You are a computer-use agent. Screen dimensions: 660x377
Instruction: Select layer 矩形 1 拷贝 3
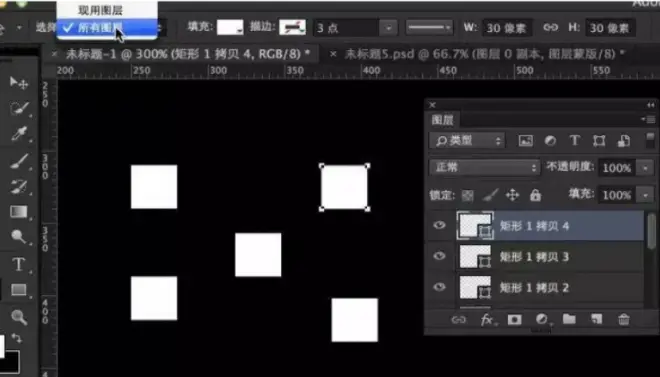click(535, 256)
